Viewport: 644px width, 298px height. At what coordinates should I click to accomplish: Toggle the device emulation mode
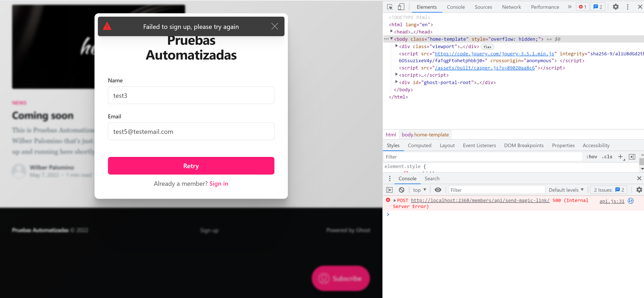click(x=401, y=7)
